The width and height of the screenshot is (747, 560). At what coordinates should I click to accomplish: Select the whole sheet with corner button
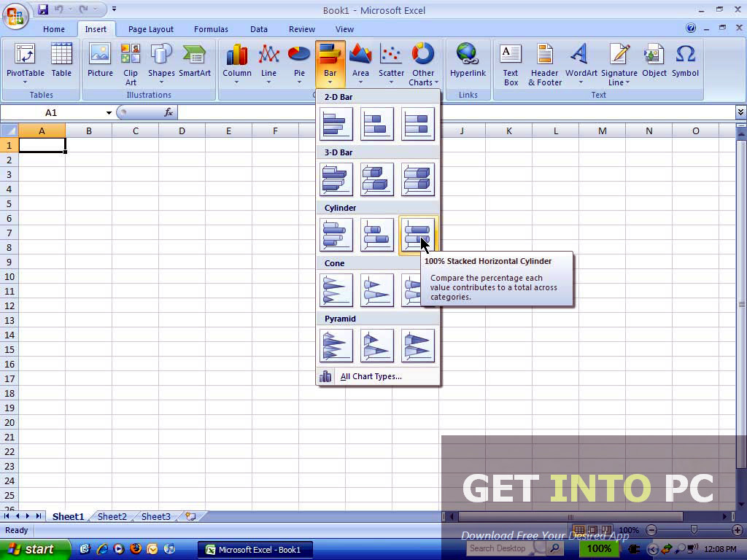9,131
